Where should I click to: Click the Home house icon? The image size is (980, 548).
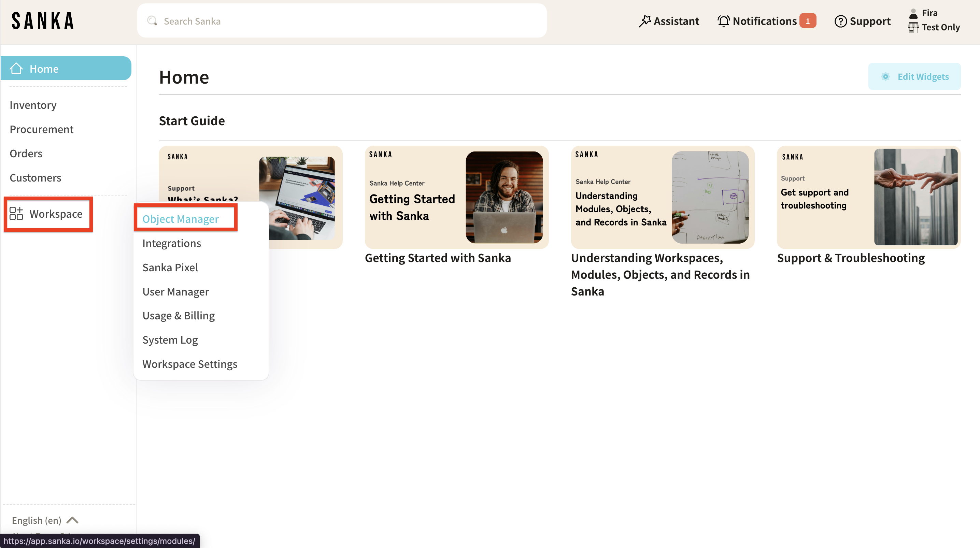coord(16,69)
